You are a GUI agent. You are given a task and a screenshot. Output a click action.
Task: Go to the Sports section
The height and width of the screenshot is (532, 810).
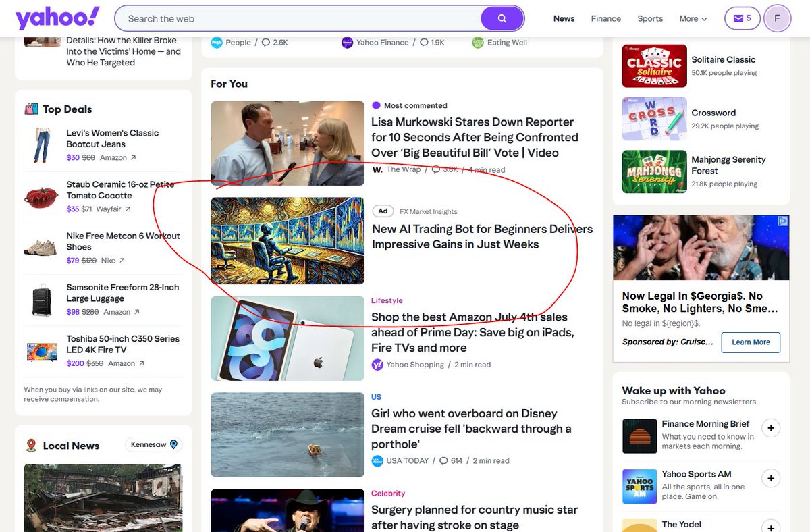pyautogui.click(x=649, y=18)
